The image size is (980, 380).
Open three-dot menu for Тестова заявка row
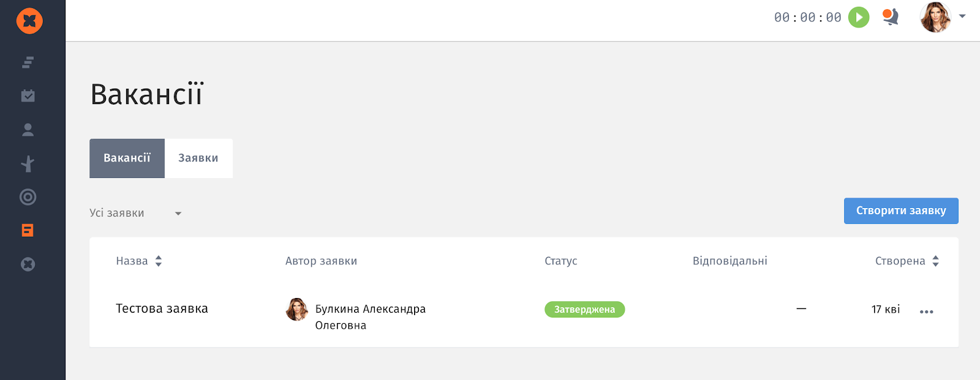pyautogui.click(x=927, y=311)
